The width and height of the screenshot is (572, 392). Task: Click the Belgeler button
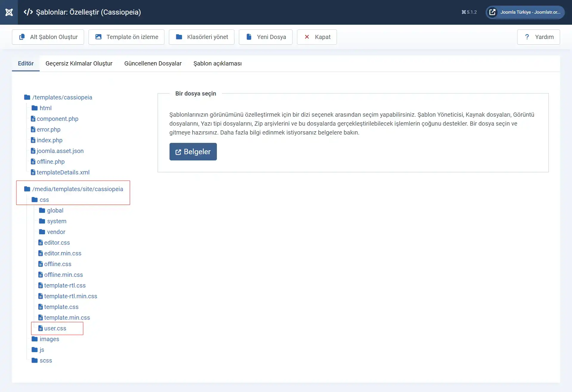[x=193, y=152]
